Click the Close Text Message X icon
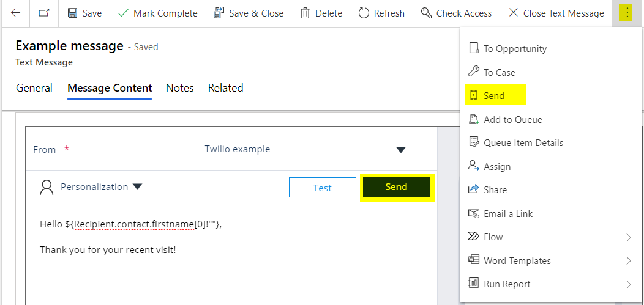The image size is (644, 305). (514, 13)
